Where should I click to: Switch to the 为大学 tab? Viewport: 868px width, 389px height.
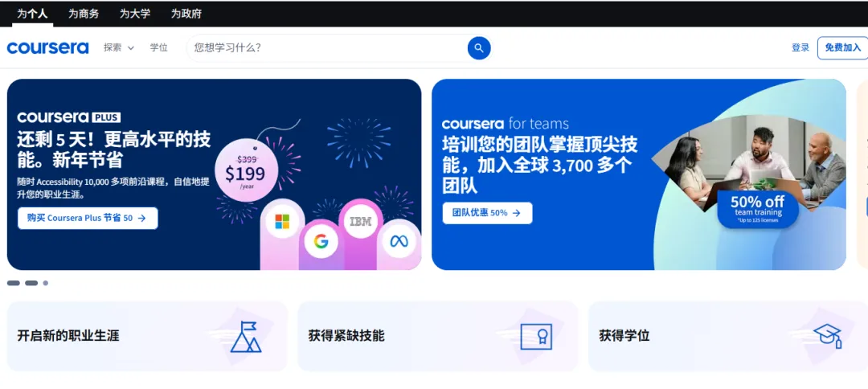pos(135,14)
